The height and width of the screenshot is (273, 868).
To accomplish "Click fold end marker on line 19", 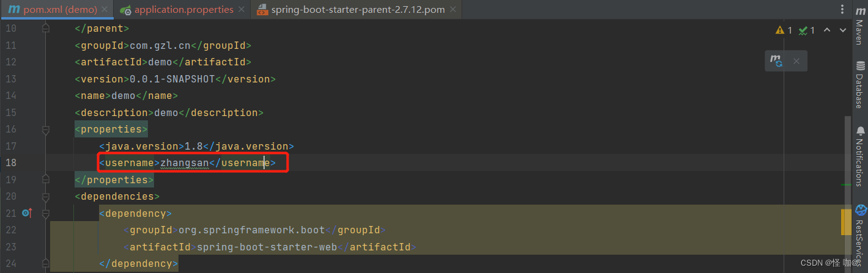I will point(45,180).
